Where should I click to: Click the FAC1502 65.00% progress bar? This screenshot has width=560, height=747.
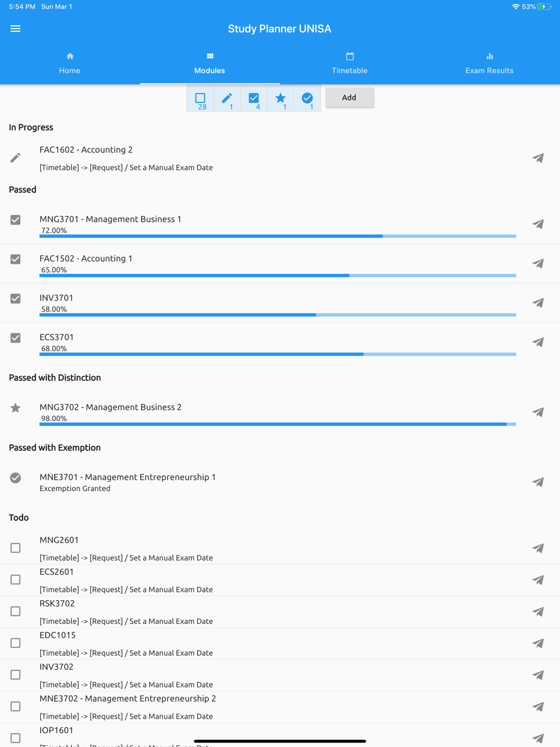278,276
